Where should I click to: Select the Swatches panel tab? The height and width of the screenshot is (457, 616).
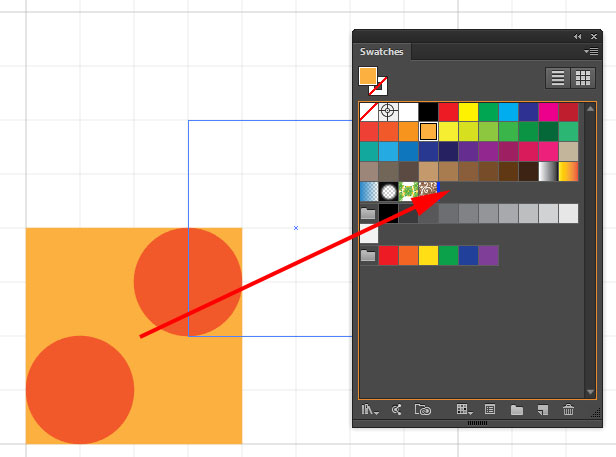pos(382,51)
